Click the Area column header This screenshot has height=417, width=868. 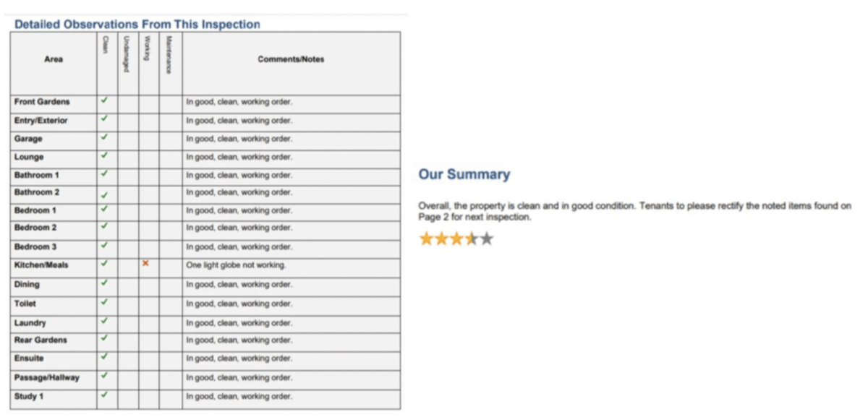tap(54, 60)
